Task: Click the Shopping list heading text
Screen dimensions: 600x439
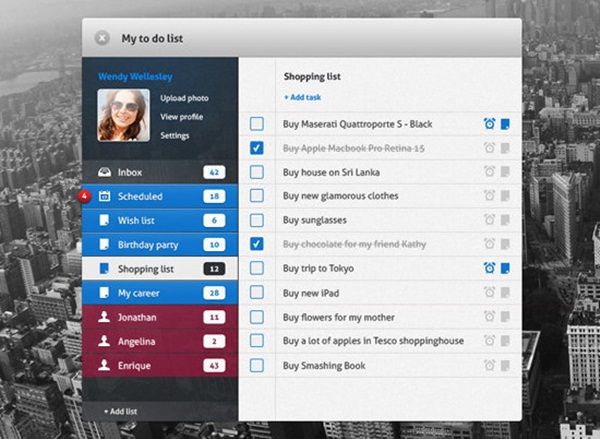Action: [312, 77]
